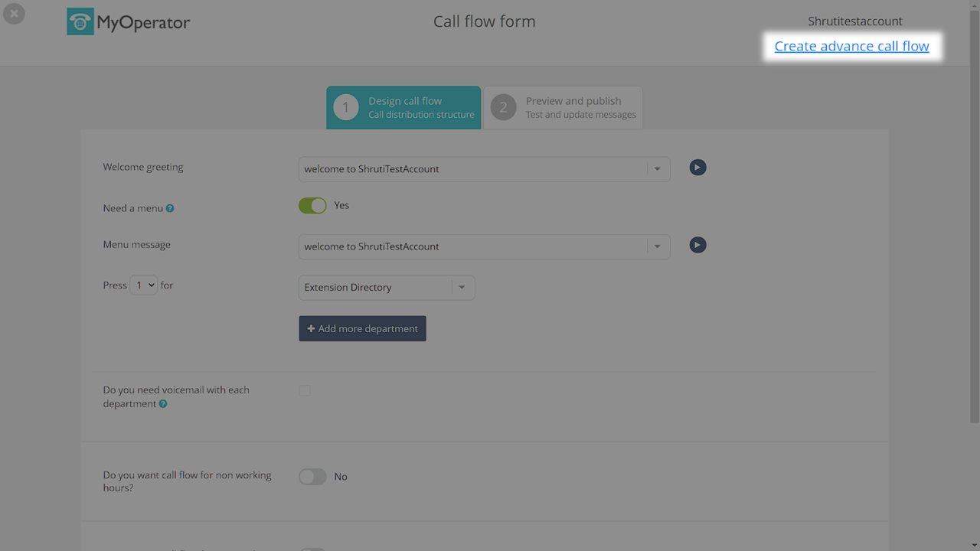Open the Create advance call flow link
Viewport: 980px width, 551px height.
point(851,47)
